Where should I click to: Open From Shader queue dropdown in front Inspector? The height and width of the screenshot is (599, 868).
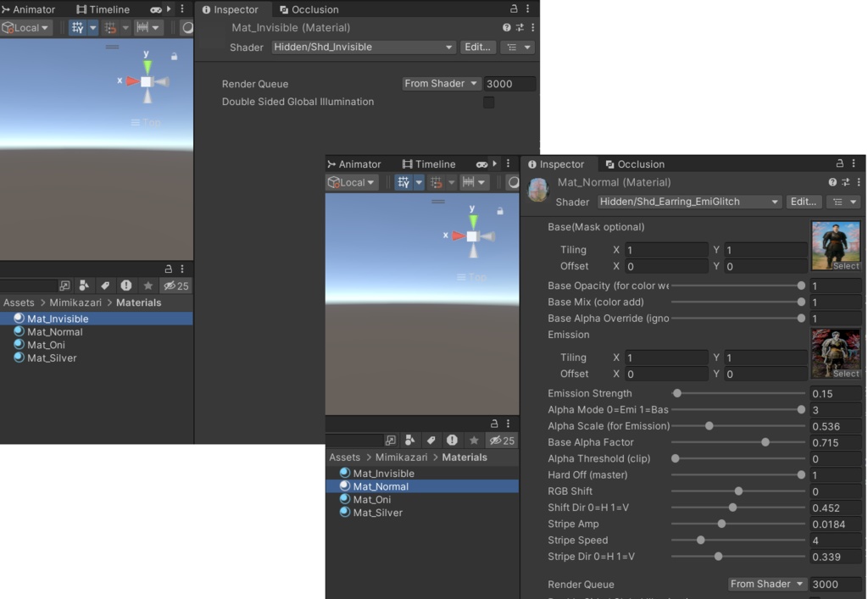(x=766, y=584)
